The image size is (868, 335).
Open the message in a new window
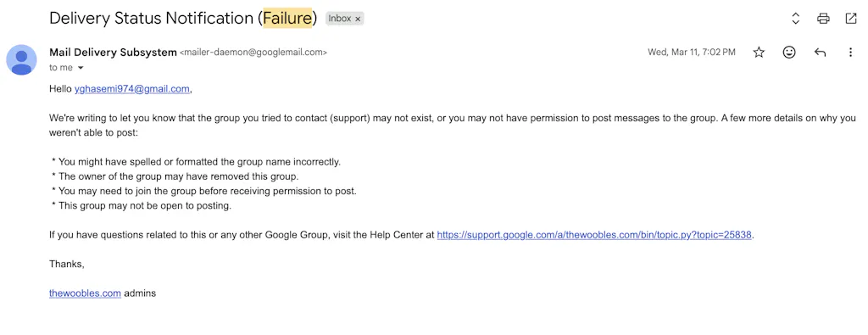pyautogui.click(x=851, y=19)
